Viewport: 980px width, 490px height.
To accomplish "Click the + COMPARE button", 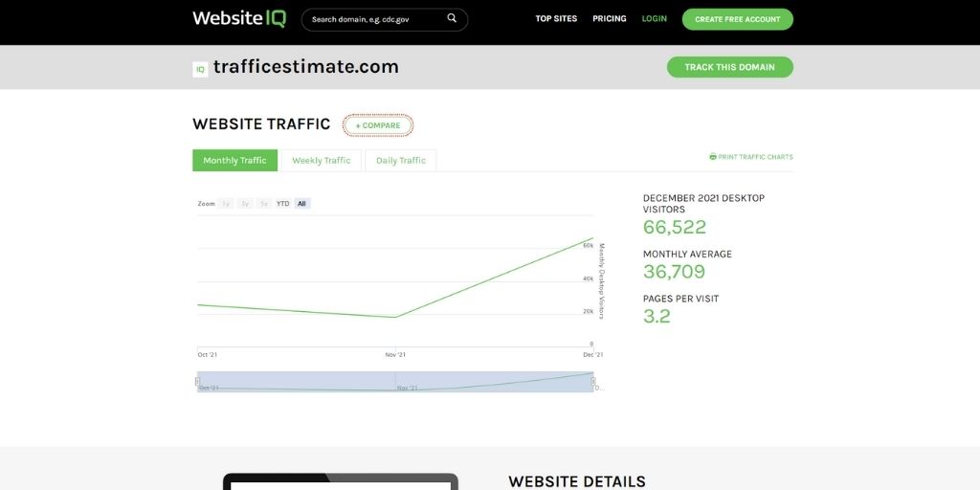I will 378,125.
